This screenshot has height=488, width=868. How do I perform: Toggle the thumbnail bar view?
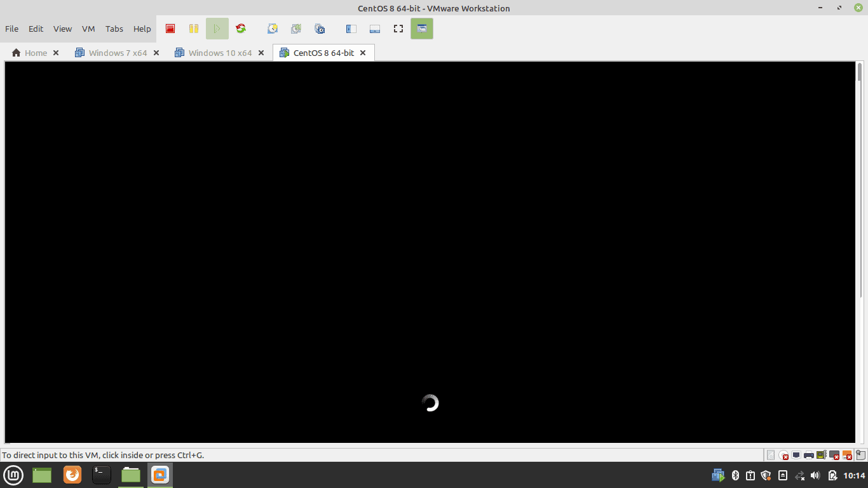tap(375, 29)
